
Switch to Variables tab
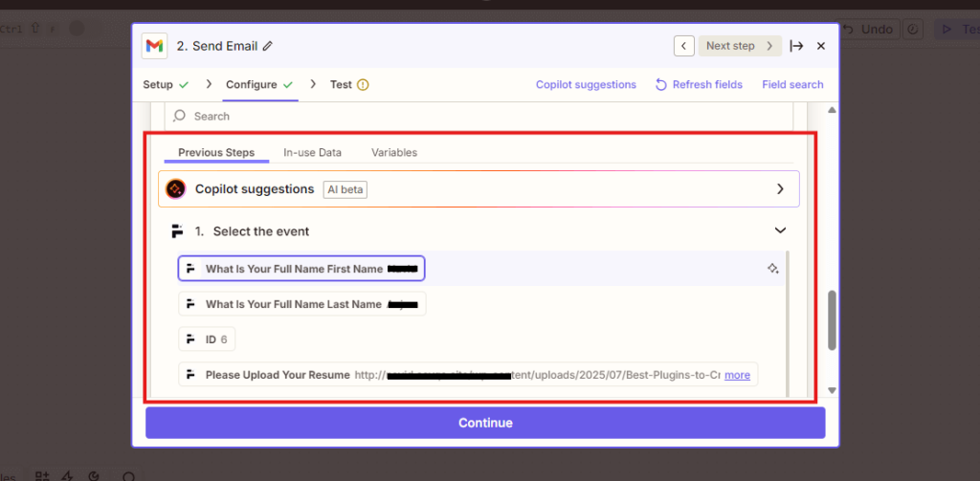(x=394, y=152)
